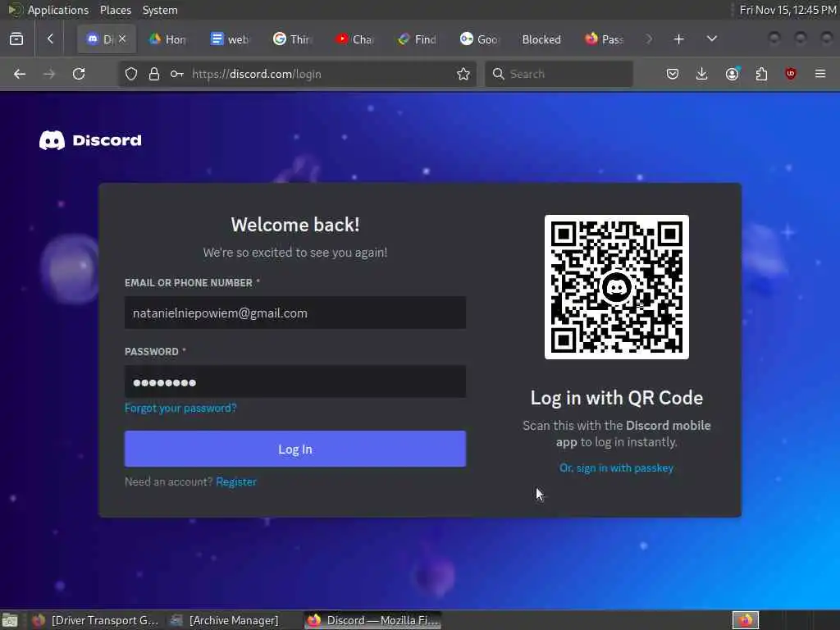Switch to the Google Docs 'web' tab
This screenshot has width=840, height=630.
click(230, 39)
